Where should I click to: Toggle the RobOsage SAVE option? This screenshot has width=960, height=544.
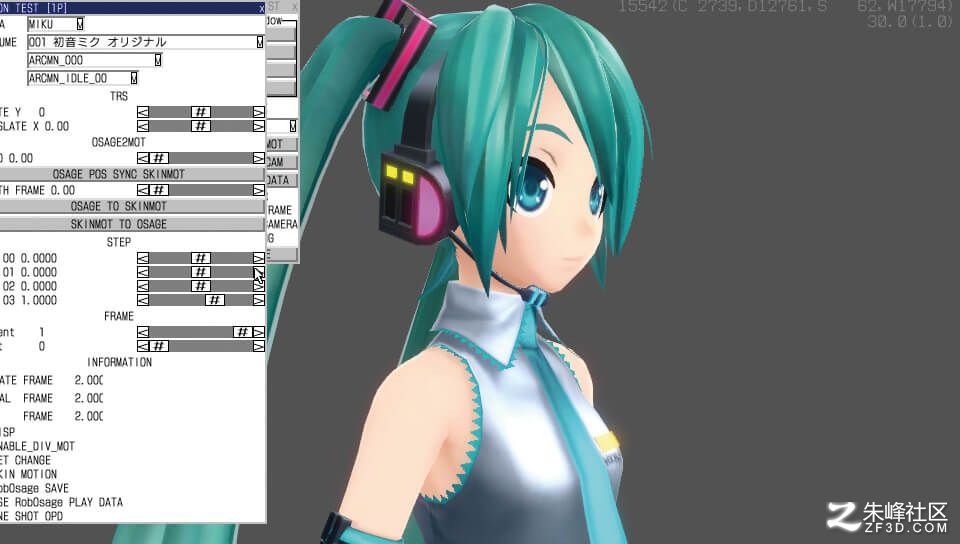pos(34,488)
